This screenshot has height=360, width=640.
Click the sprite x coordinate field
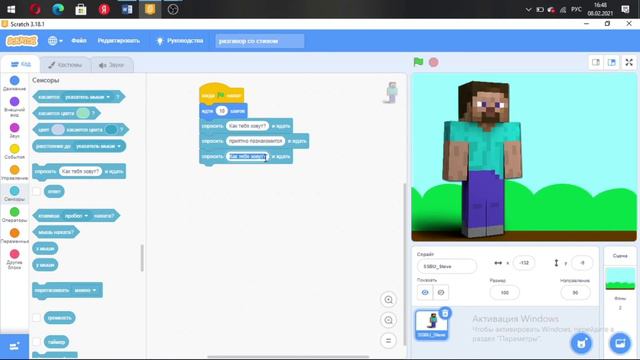tap(524, 263)
